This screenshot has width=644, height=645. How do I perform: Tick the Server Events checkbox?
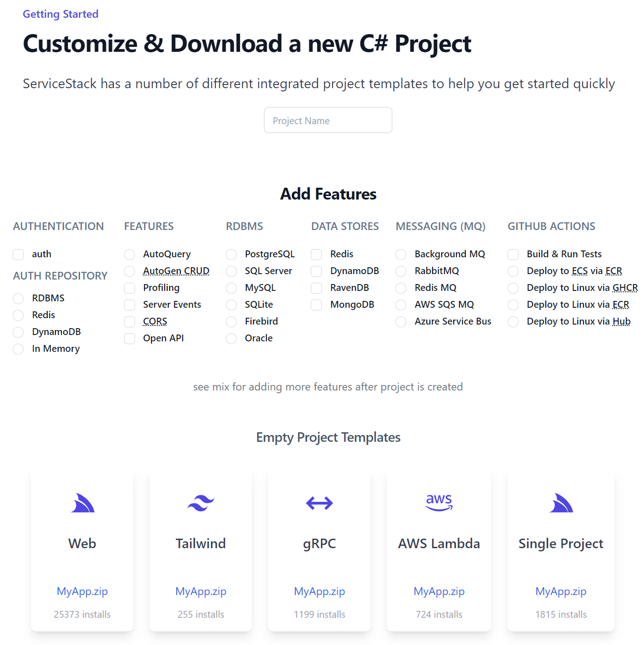[x=130, y=305]
